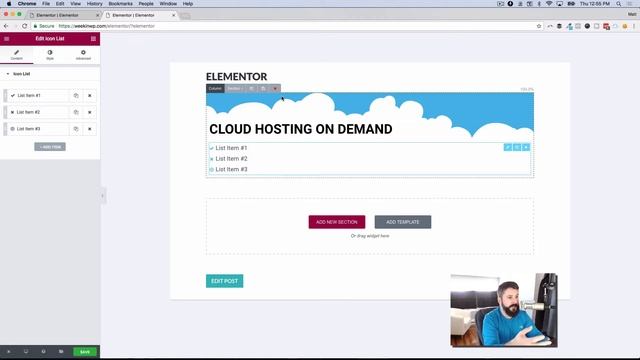The height and width of the screenshot is (360, 640).
Task: Close the second Elementor browser tab
Action: pos(173,15)
